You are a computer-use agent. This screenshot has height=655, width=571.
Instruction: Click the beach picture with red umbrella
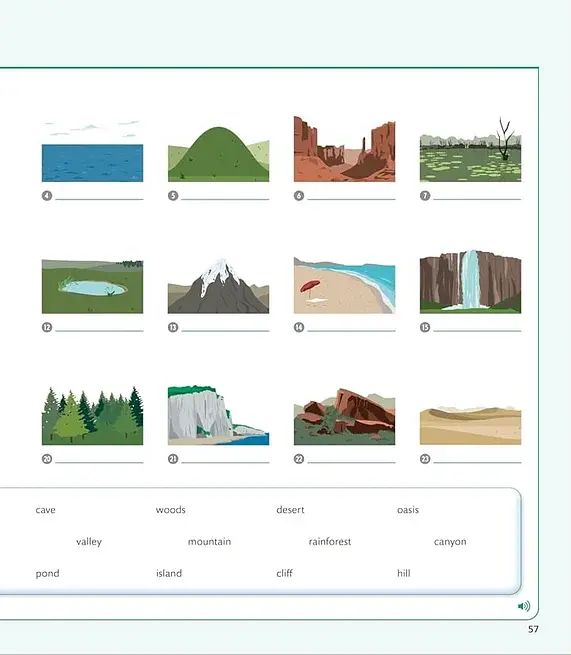click(x=345, y=285)
